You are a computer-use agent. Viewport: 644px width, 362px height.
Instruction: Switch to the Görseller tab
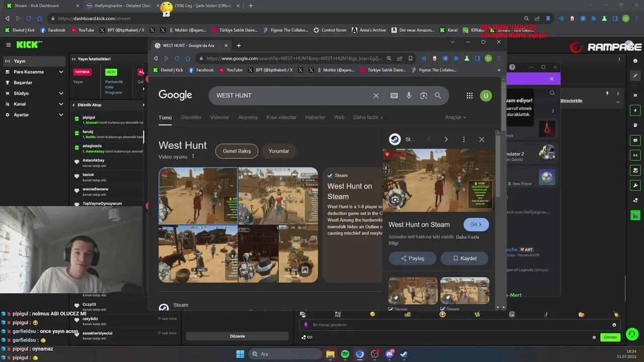pos(191,117)
